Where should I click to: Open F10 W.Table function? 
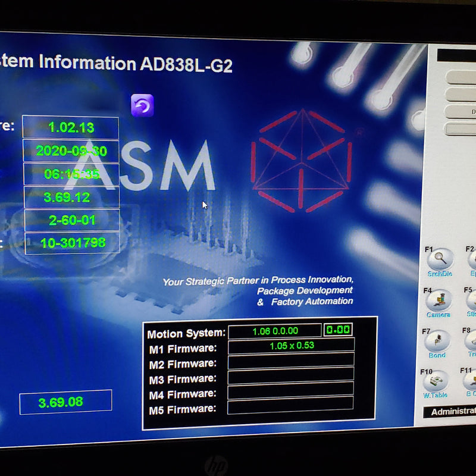pyautogui.click(x=436, y=380)
